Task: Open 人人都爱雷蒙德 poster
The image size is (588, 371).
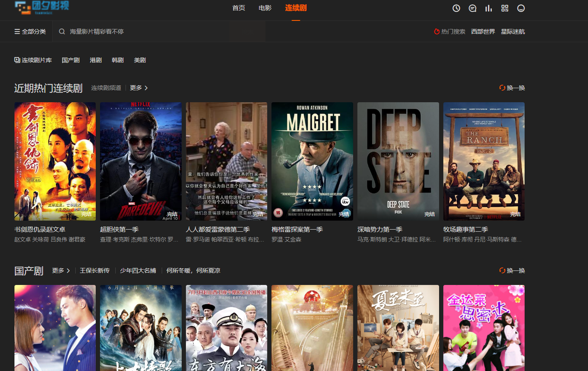Action: click(226, 161)
